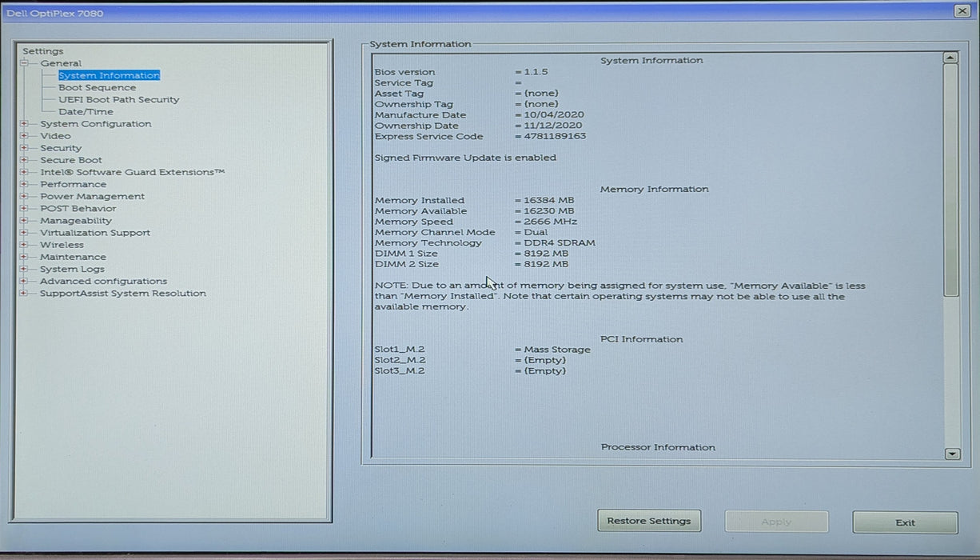The image size is (980, 560).
Task: Click the Slot3_M.2 Empty value
Action: pos(544,370)
